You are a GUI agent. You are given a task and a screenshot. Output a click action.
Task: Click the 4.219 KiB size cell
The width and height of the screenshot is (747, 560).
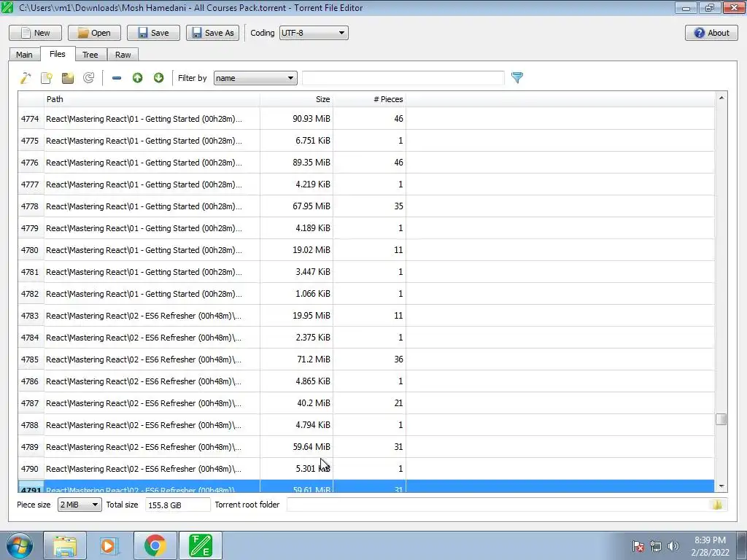point(296,184)
